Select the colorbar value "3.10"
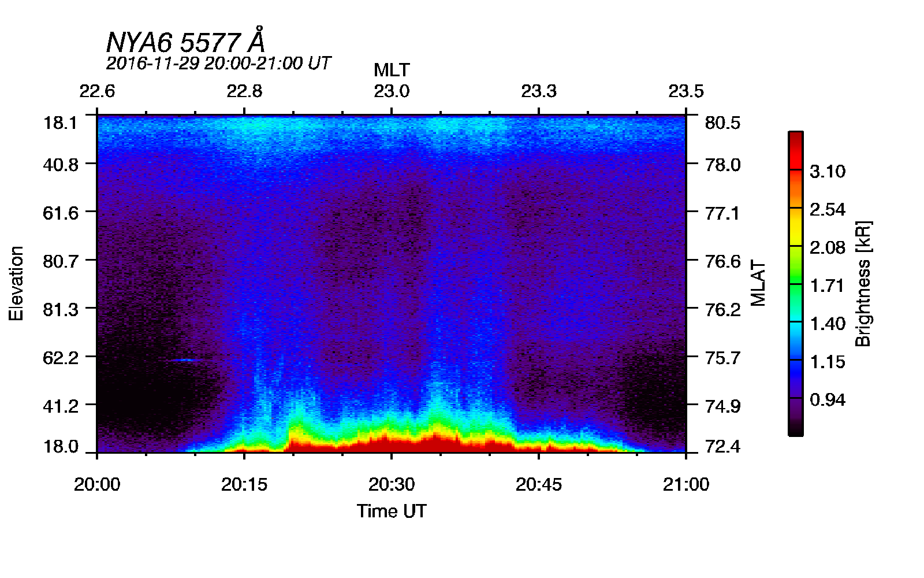Image resolution: width=924 pixels, height=578 pixels. click(x=828, y=171)
